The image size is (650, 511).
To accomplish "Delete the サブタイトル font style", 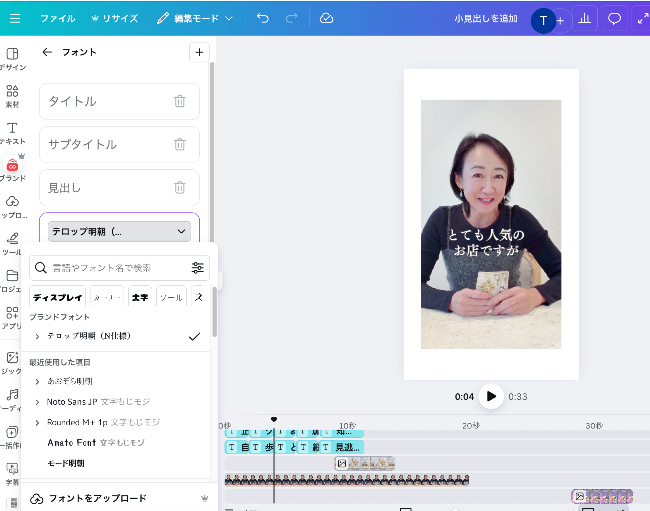I will click(x=180, y=144).
